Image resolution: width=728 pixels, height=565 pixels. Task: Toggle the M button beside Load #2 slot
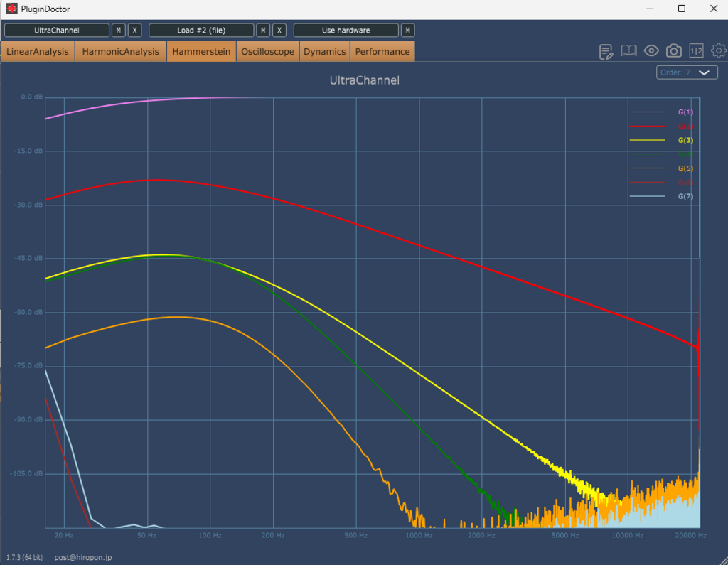pyautogui.click(x=263, y=30)
